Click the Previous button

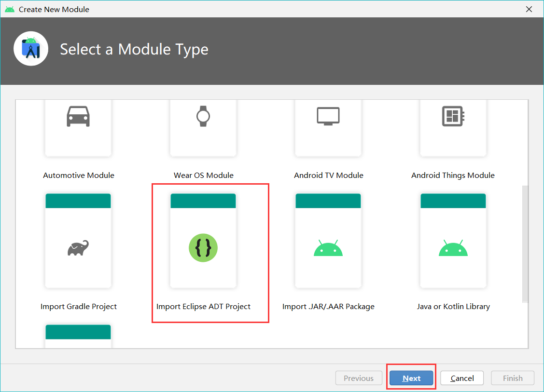coord(359,378)
